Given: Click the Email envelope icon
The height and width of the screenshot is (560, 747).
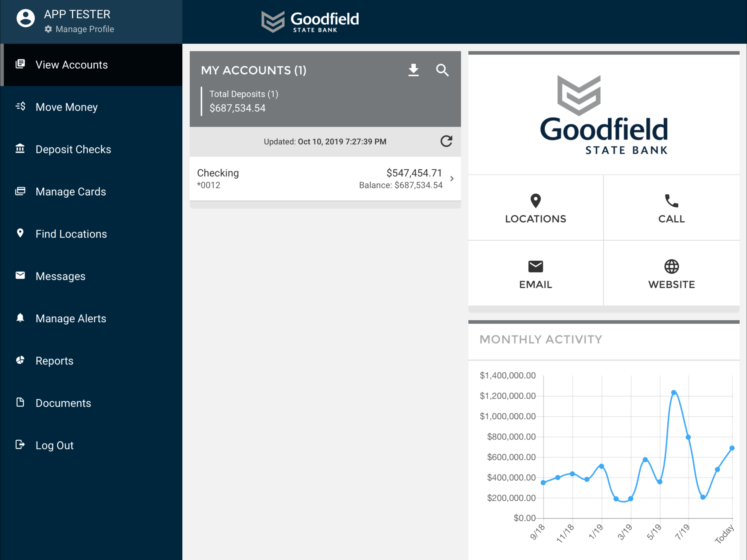Looking at the screenshot, I should click(x=536, y=267).
